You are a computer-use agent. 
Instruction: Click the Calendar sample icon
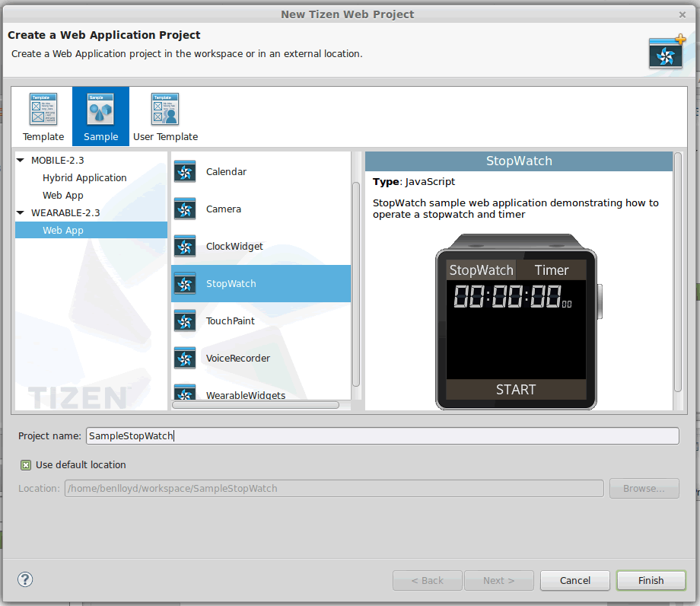coord(185,172)
